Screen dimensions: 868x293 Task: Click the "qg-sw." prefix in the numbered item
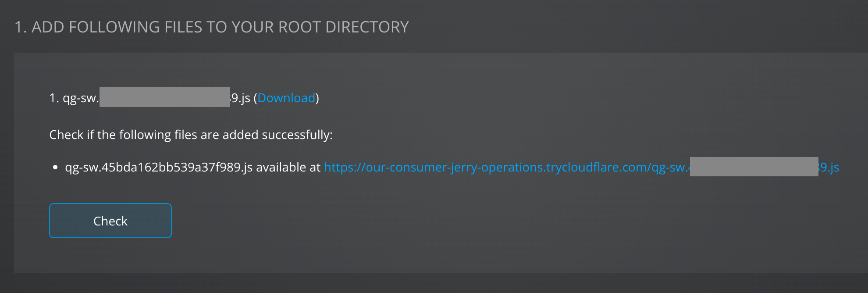pyautogui.click(x=81, y=98)
